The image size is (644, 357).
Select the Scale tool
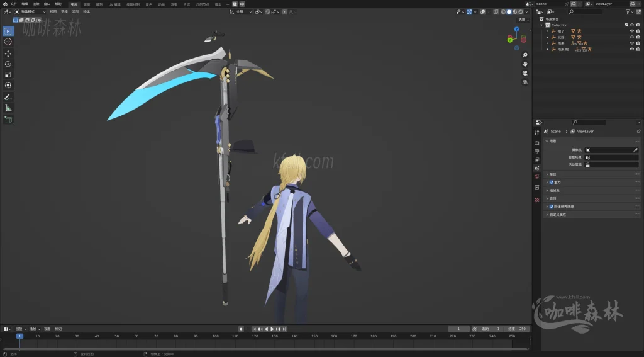tap(8, 74)
